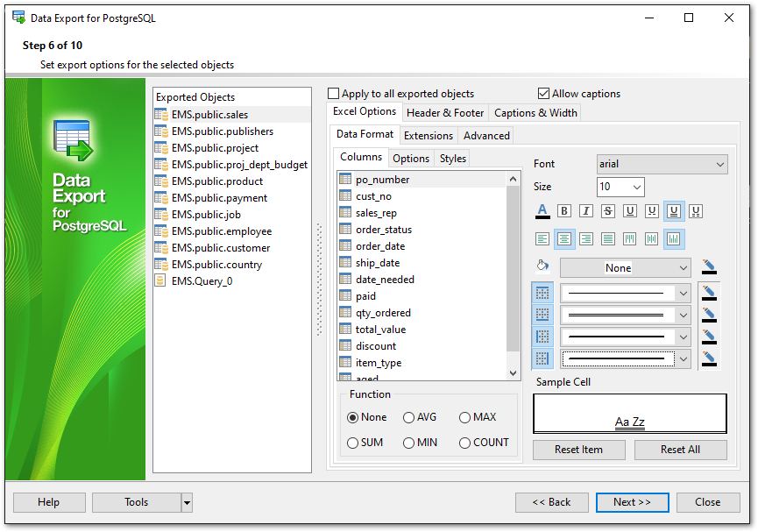
Task: Apply single underline style
Action: coord(629,211)
